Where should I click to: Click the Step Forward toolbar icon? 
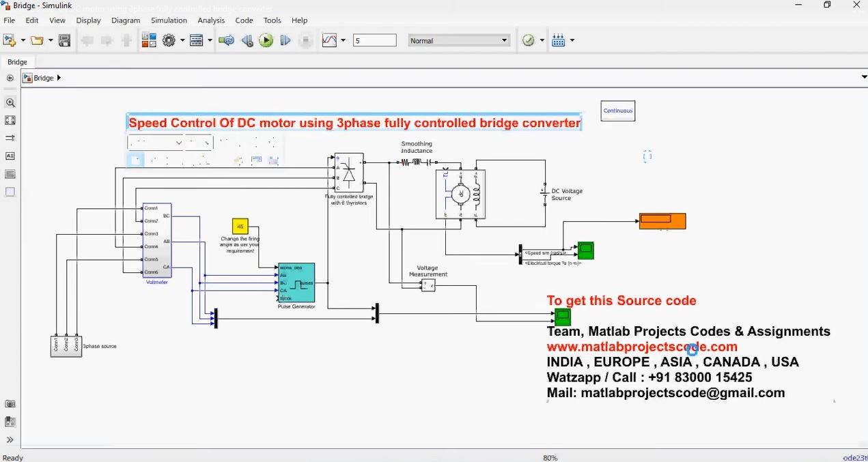[285, 41]
